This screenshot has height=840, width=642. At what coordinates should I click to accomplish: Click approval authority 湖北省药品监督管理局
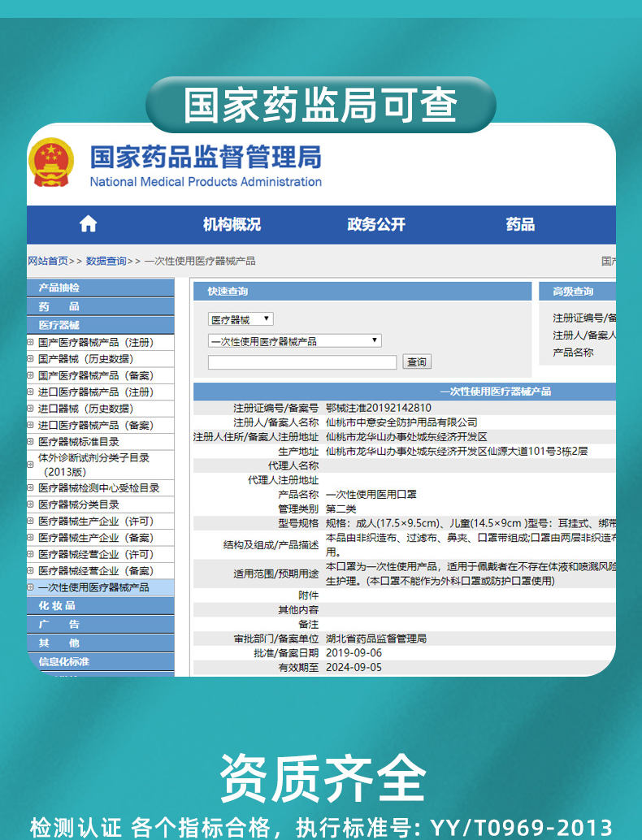click(376, 639)
